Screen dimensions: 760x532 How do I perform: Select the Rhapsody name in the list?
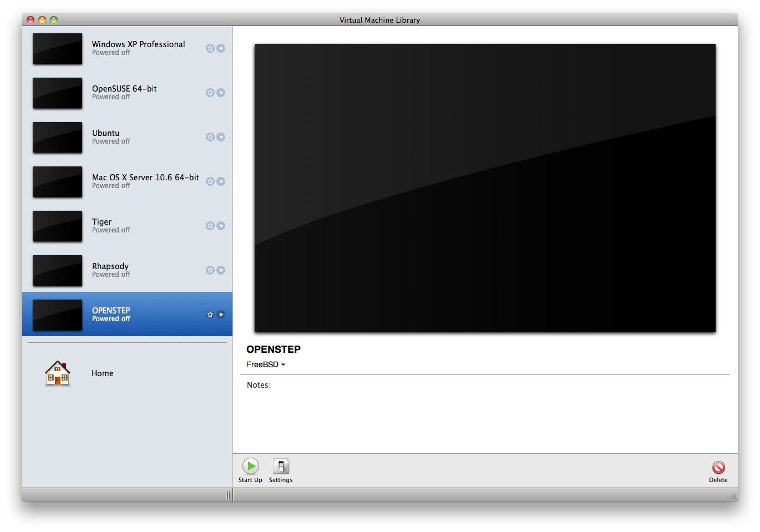(110, 266)
